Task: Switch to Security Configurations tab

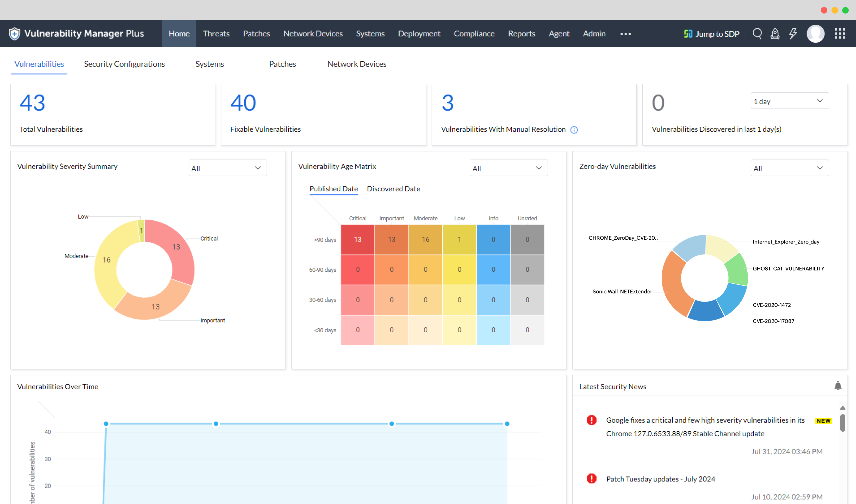Action: [124, 64]
